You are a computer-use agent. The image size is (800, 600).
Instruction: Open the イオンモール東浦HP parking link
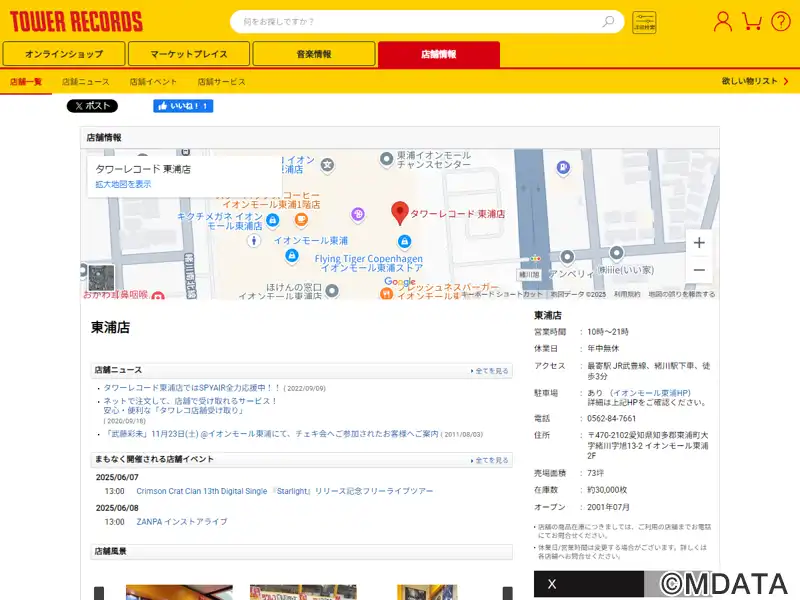coord(651,393)
